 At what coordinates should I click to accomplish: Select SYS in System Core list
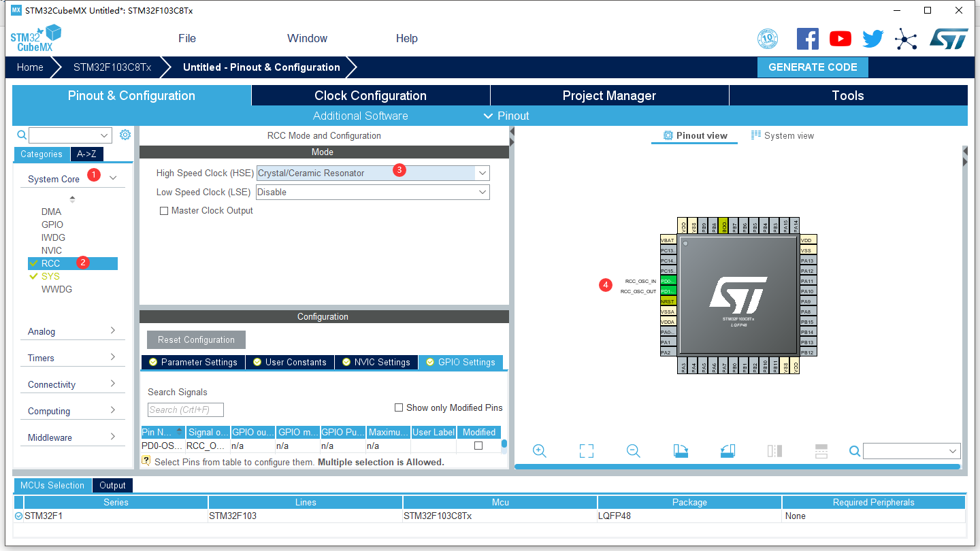coord(50,276)
